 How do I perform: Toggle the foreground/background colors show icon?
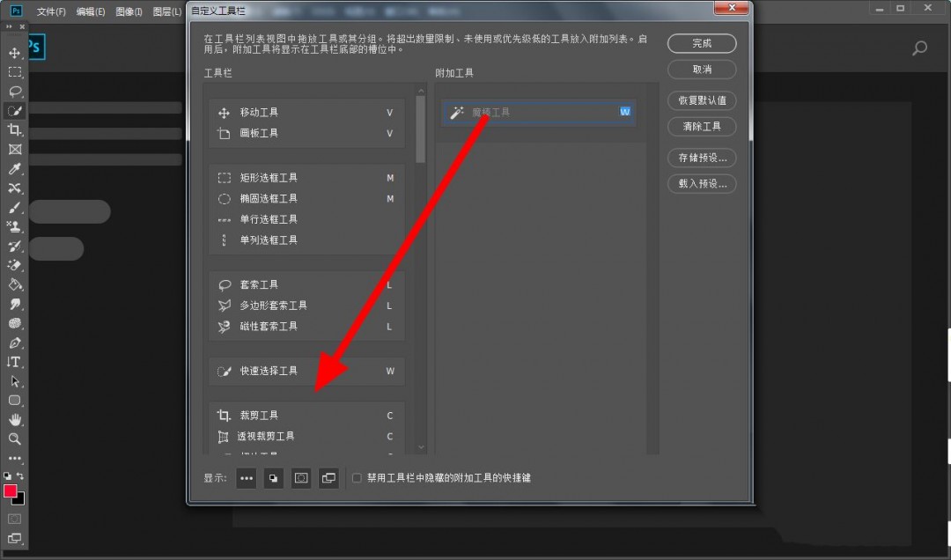273,478
